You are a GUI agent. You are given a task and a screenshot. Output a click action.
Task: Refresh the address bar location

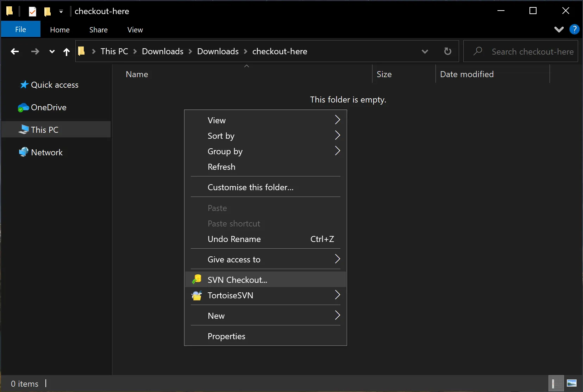click(447, 51)
